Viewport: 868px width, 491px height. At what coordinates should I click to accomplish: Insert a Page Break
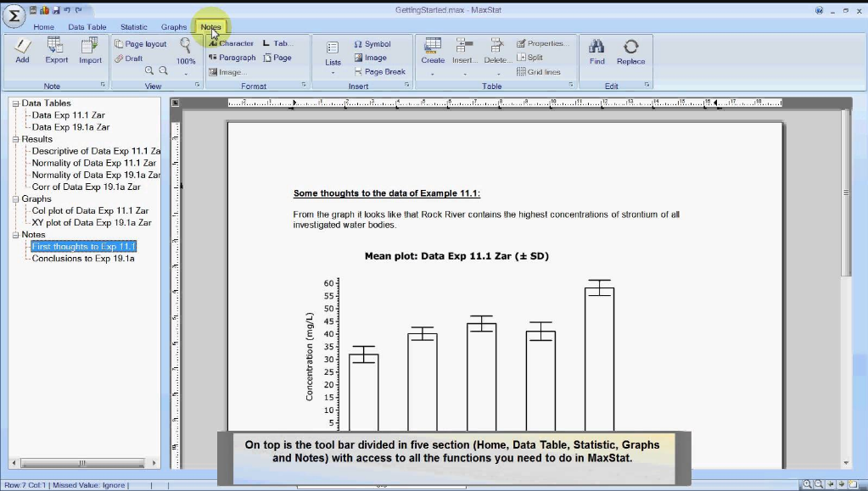click(x=380, y=71)
